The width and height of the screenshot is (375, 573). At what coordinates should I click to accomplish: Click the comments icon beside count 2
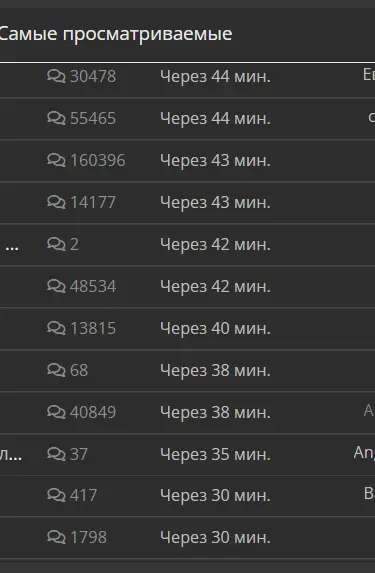(56, 244)
